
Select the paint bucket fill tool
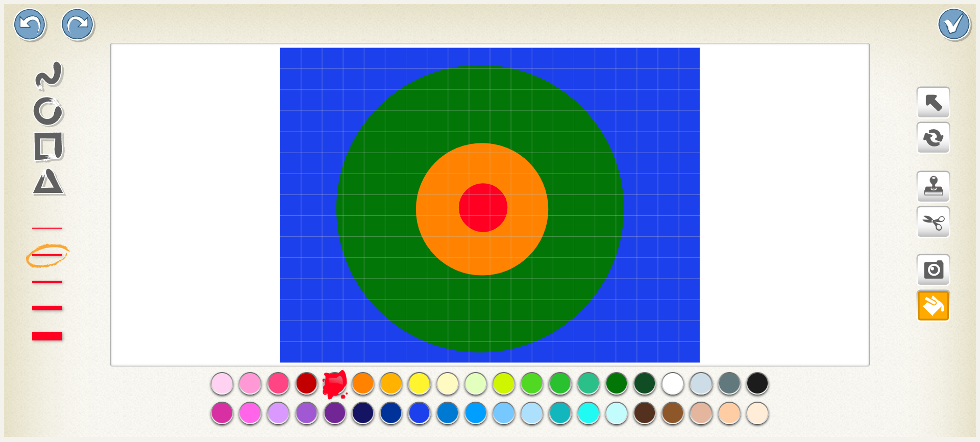(x=933, y=306)
